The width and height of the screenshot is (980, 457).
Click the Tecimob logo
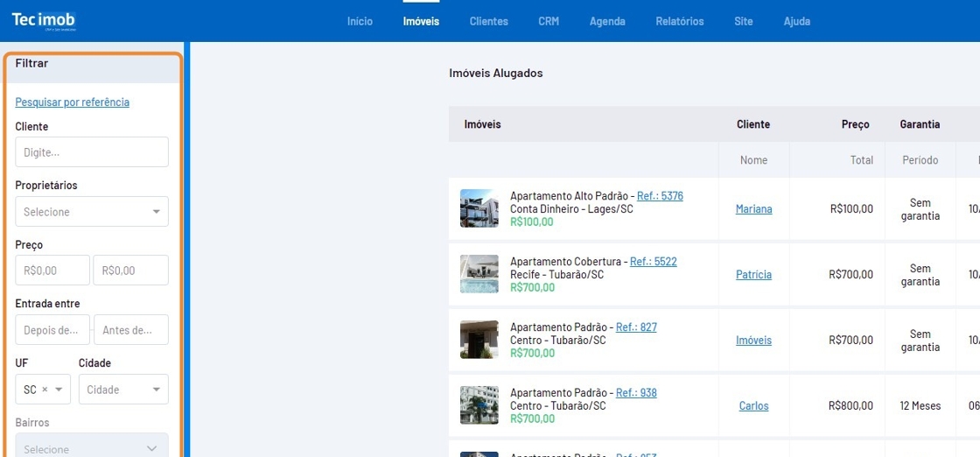44,20
